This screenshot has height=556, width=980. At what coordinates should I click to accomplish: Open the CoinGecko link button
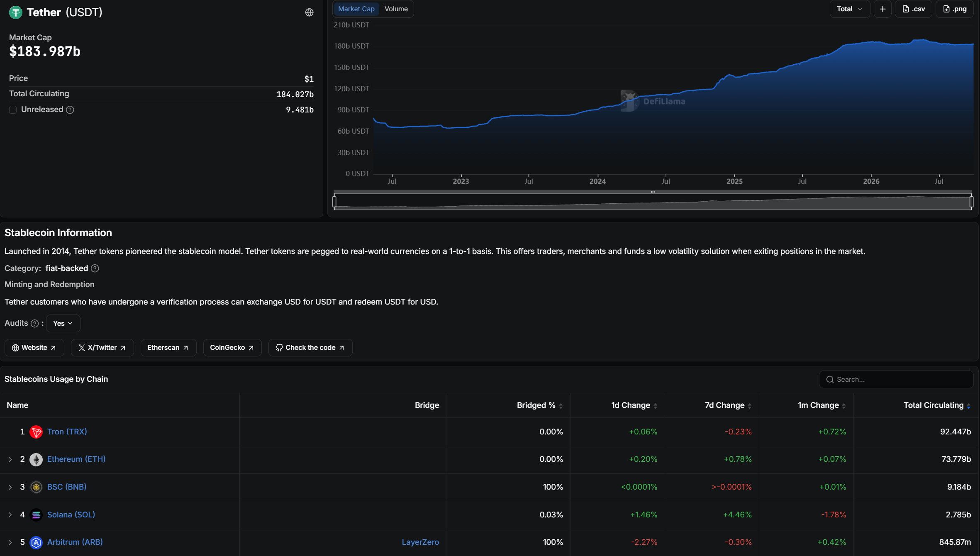click(232, 348)
